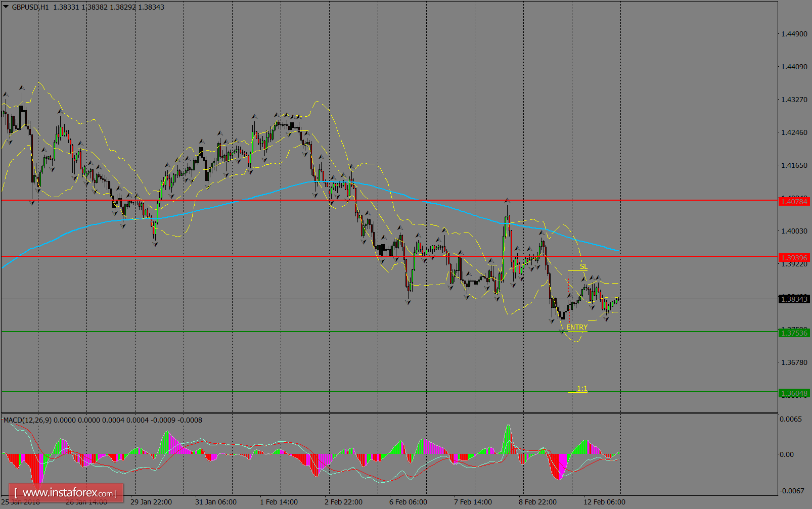
Task: Open the dropdown triangle beside GBPUSD,H1
Action: pos(5,7)
